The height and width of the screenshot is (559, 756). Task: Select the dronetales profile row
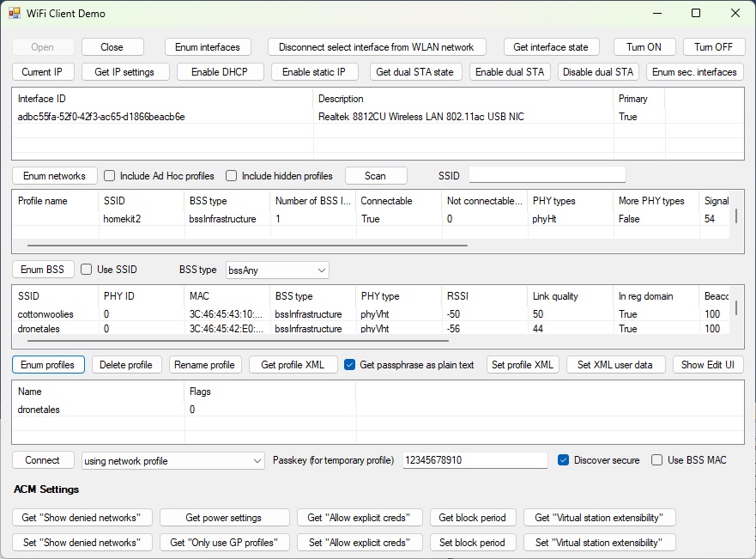[x=39, y=410]
